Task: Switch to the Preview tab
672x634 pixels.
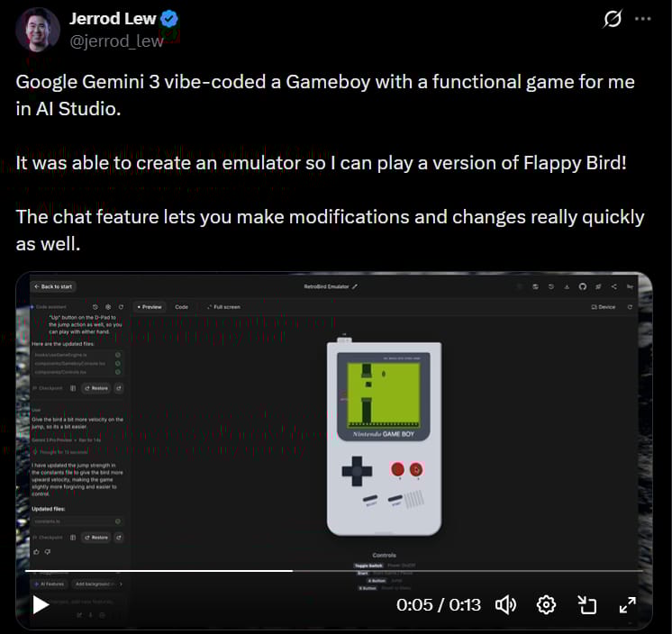Action: (x=150, y=307)
